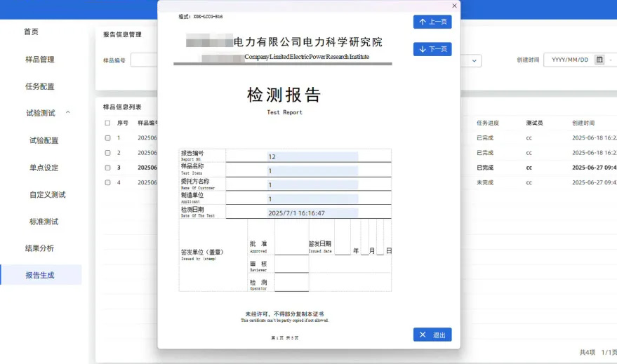The image size is (617, 364).
Task: Toggle the select-all checkbox in table header
Action: pyautogui.click(x=107, y=123)
